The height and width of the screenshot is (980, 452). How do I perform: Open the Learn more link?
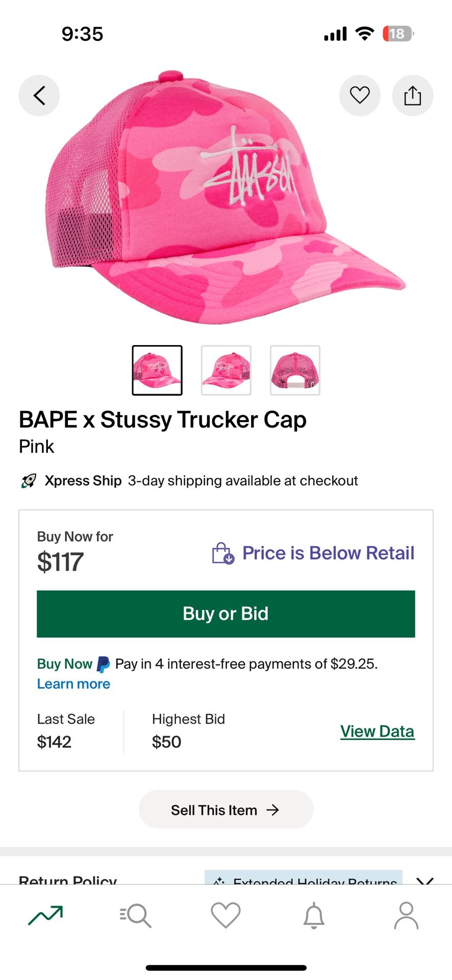coord(73,683)
